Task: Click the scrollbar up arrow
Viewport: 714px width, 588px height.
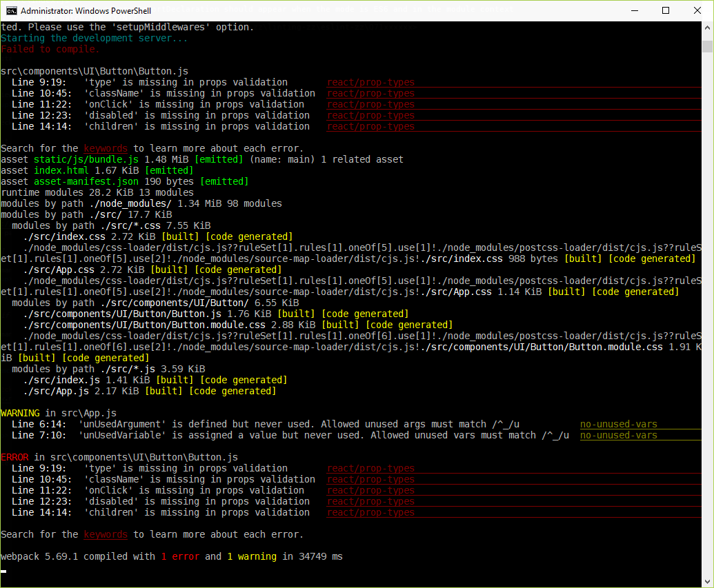Action: (x=707, y=28)
